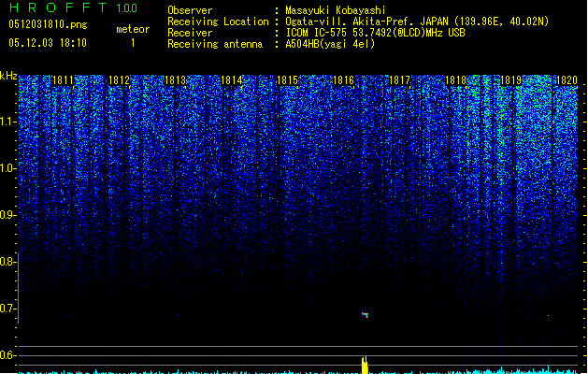Click the 1811 time marker
The height and width of the screenshot is (374, 588).
[63, 80]
